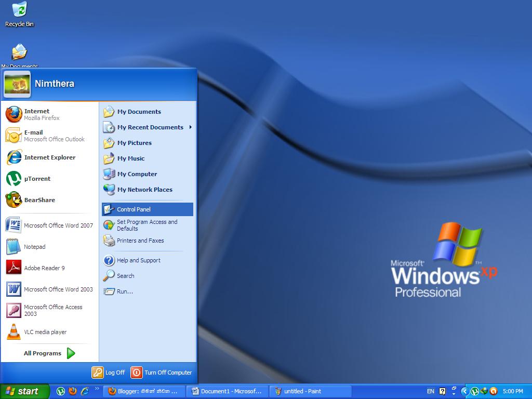
Task: Open BearShare from the Start menu
Action: click(50, 200)
